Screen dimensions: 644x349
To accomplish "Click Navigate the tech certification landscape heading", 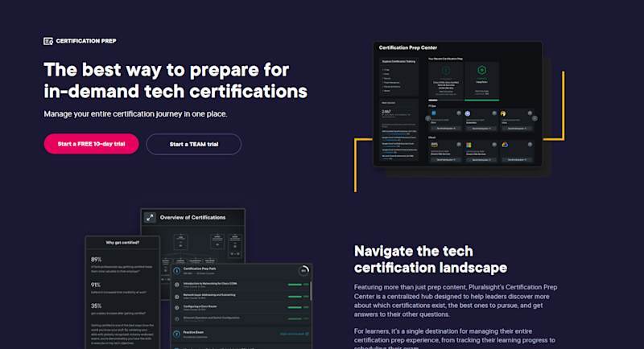I will tap(431, 259).
